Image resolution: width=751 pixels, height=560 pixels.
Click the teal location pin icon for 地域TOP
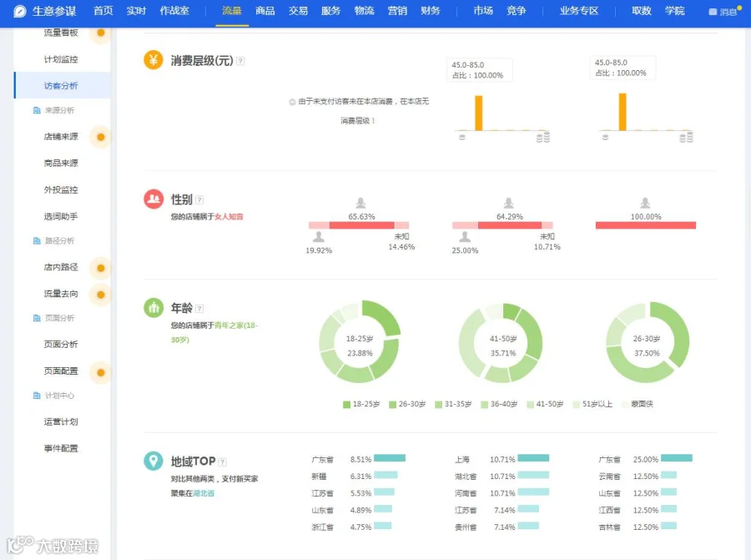[x=154, y=461]
